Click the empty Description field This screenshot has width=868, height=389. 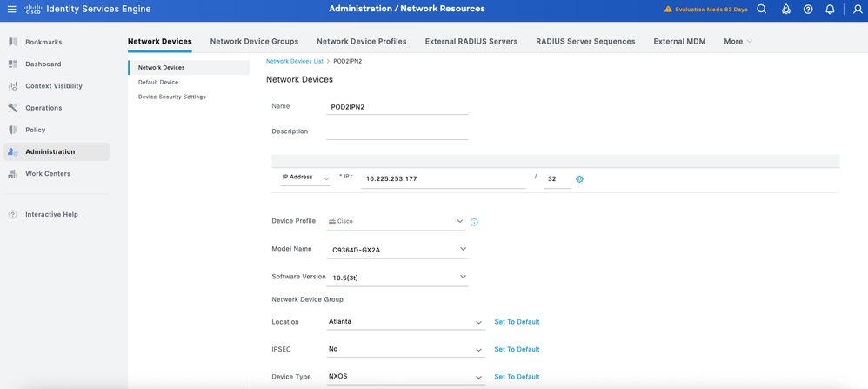(x=397, y=132)
